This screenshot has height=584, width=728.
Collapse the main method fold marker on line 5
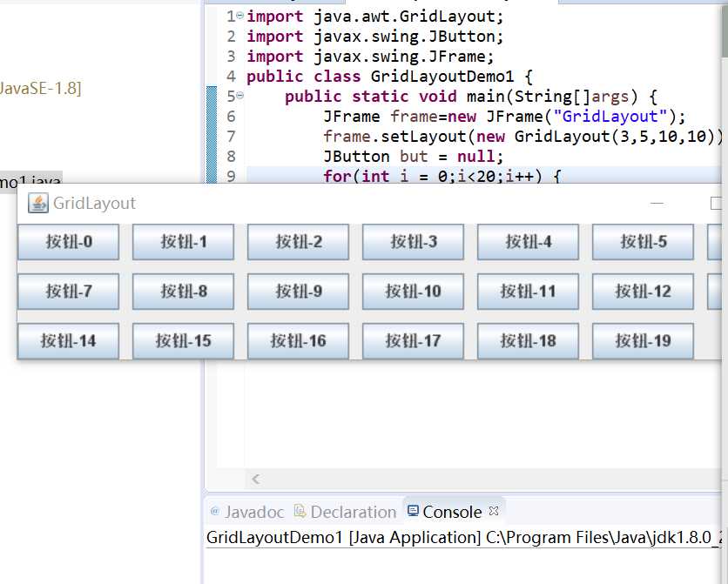point(239,96)
